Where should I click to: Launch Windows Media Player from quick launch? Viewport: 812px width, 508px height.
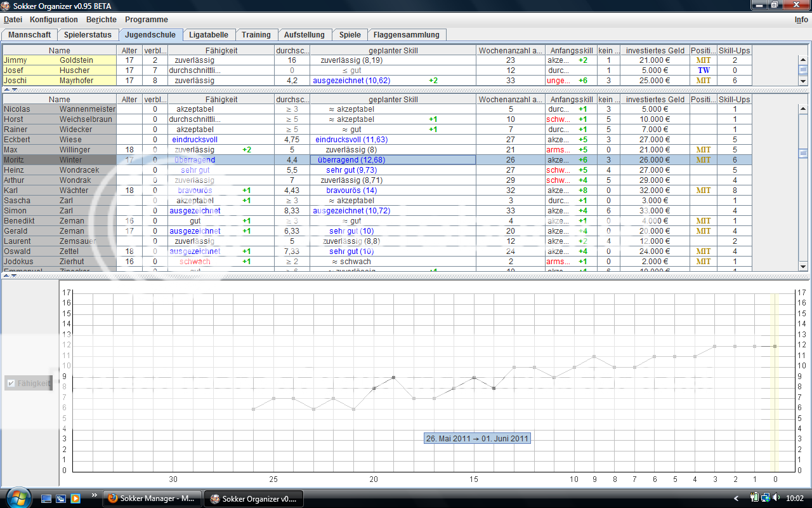[75, 498]
